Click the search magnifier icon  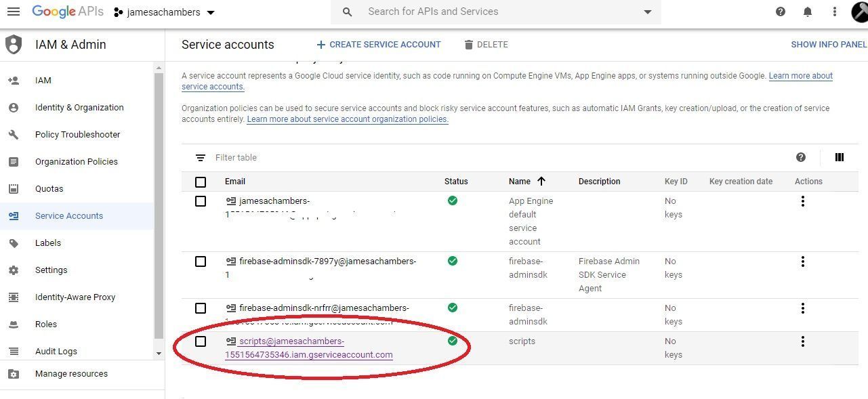(x=346, y=12)
